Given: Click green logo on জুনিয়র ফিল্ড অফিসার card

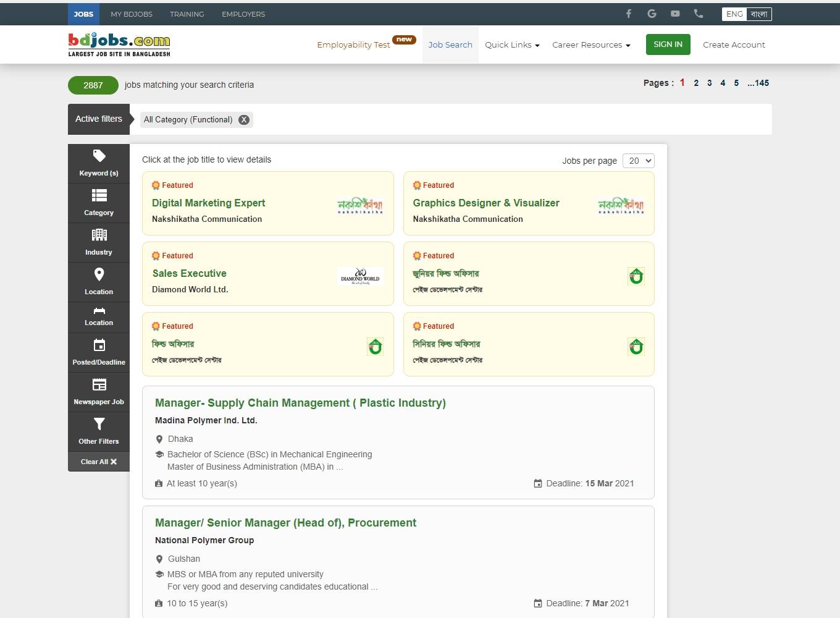Looking at the screenshot, I should pos(636,276).
